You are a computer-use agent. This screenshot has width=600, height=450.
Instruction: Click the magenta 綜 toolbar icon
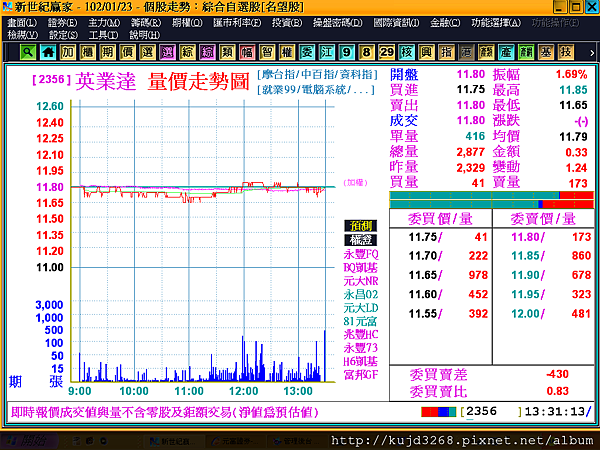(207, 52)
